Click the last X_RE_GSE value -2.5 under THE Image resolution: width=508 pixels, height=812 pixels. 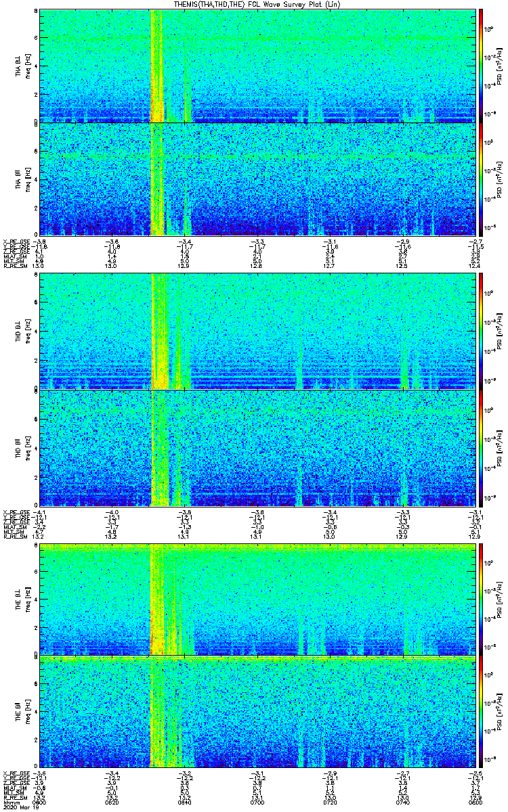coord(477,773)
